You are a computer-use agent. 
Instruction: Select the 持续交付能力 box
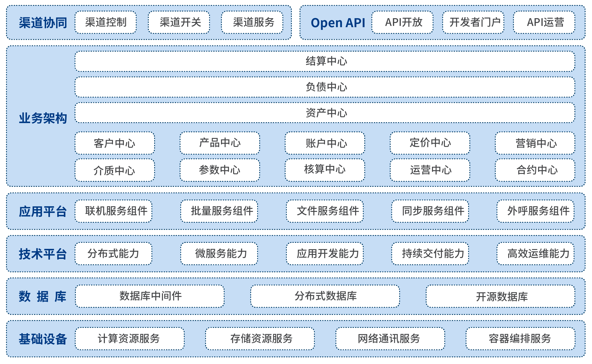430,254
